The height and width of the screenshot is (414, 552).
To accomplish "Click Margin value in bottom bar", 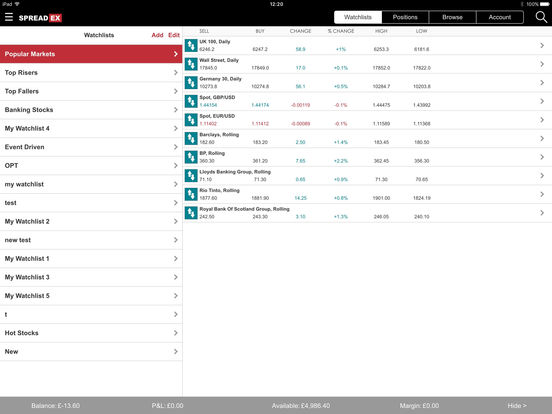I will coord(419,406).
